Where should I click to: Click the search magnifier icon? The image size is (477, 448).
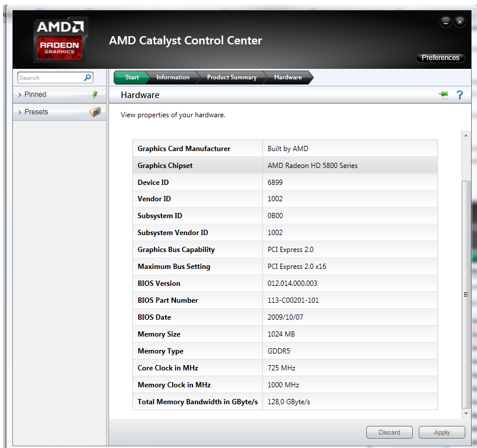pos(87,78)
